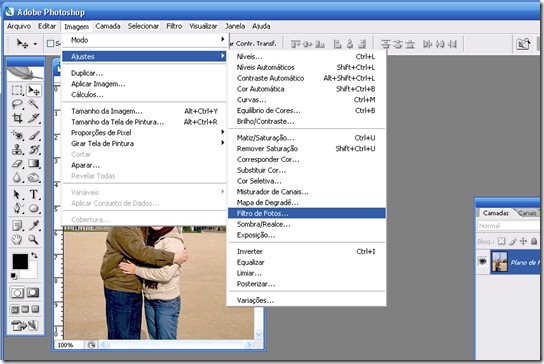Choose the Type tool
The height and width of the screenshot is (364, 544).
pos(34,194)
